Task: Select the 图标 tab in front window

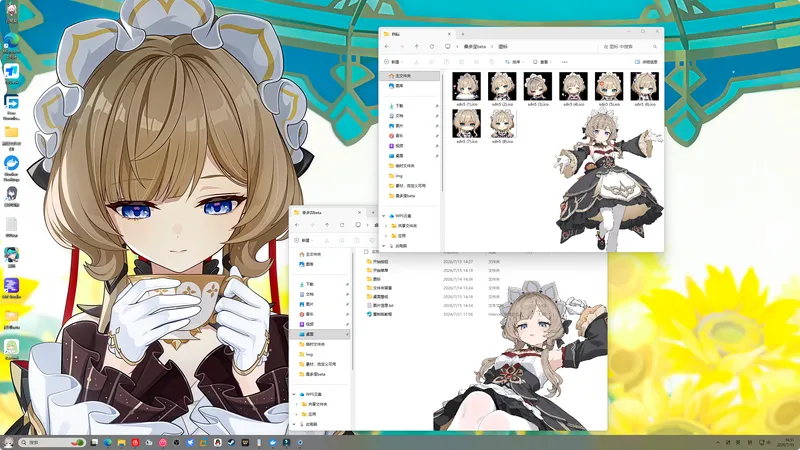Action: point(417,34)
